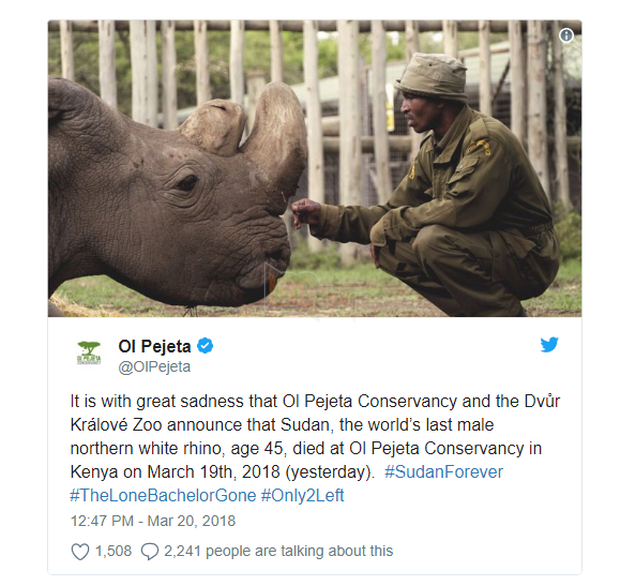This screenshot has height=586, width=620.
Task: Click the Twitter bird icon
Action: click(x=549, y=345)
